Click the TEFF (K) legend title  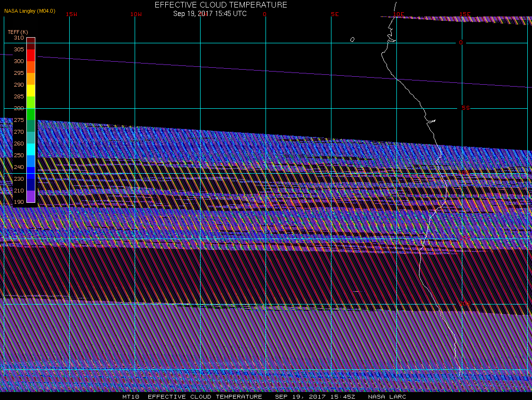17,32
